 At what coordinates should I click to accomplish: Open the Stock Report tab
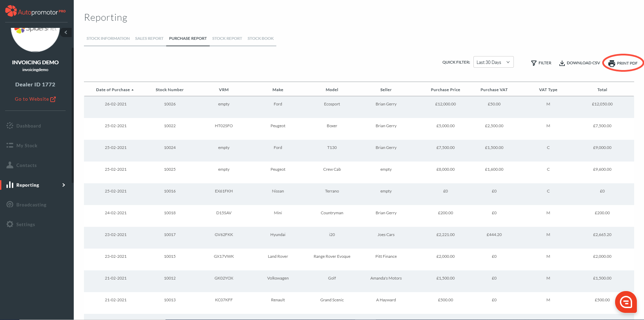click(x=227, y=38)
